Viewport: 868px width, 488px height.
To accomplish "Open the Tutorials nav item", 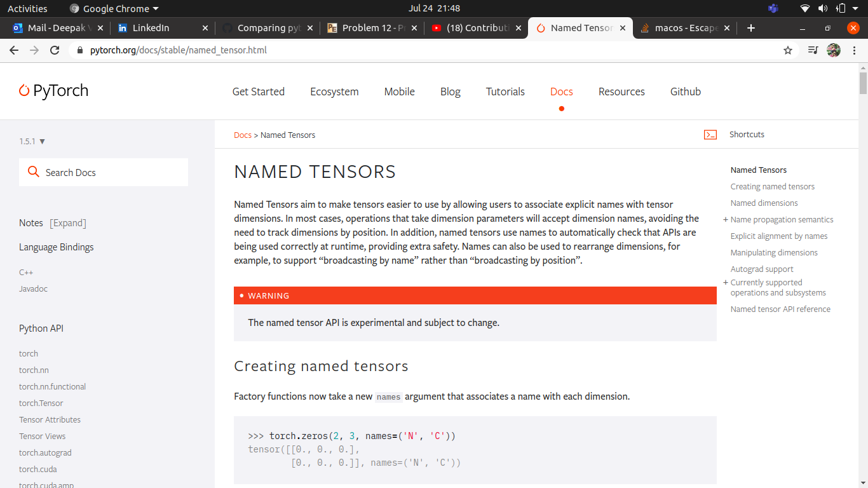I will pos(505,91).
